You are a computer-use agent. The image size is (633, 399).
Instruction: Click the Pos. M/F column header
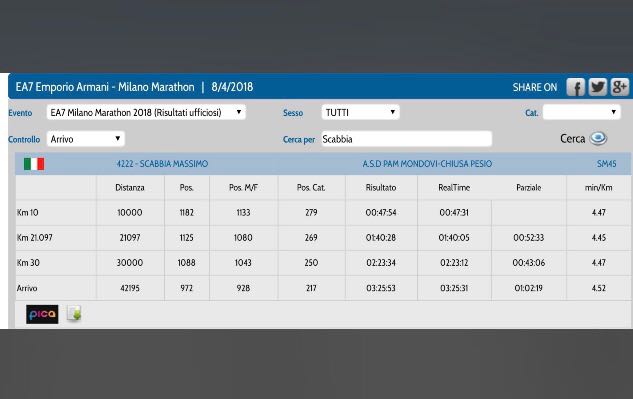pyautogui.click(x=243, y=187)
